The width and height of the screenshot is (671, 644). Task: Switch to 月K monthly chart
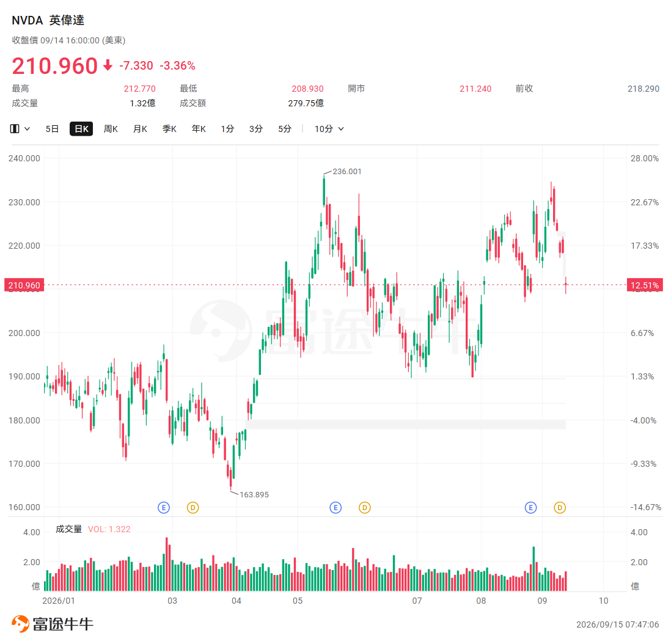[x=141, y=129]
